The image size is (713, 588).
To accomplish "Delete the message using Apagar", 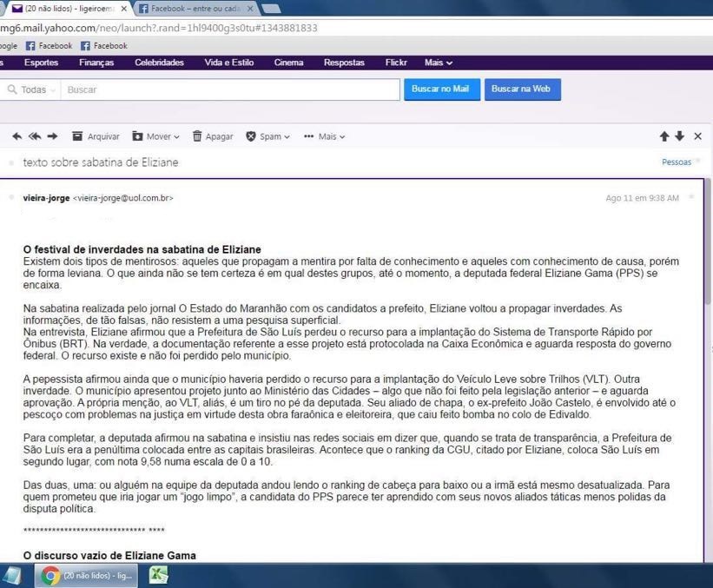I will [x=213, y=136].
